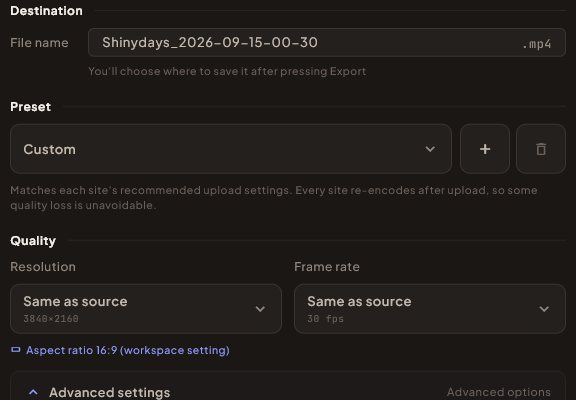Click the Destination section heading
Viewport: 576px width, 400px height.
(x=46, y=11)
